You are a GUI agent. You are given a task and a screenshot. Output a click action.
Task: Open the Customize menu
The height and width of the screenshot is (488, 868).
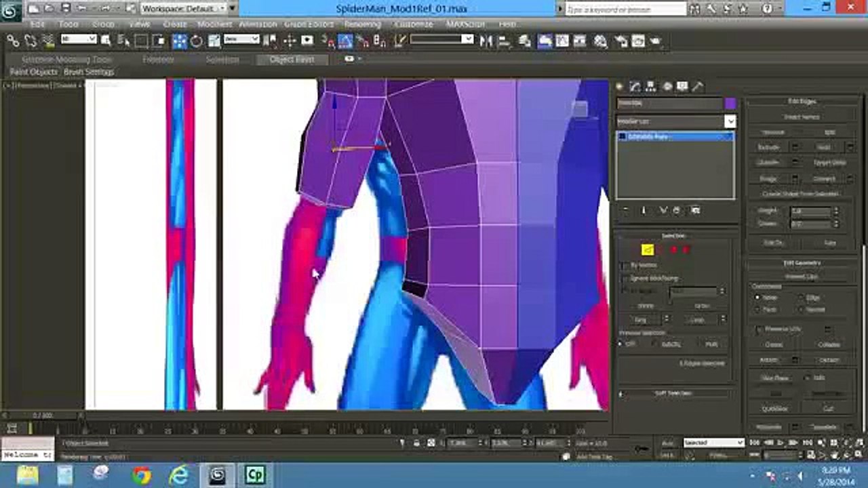(414, 24)
